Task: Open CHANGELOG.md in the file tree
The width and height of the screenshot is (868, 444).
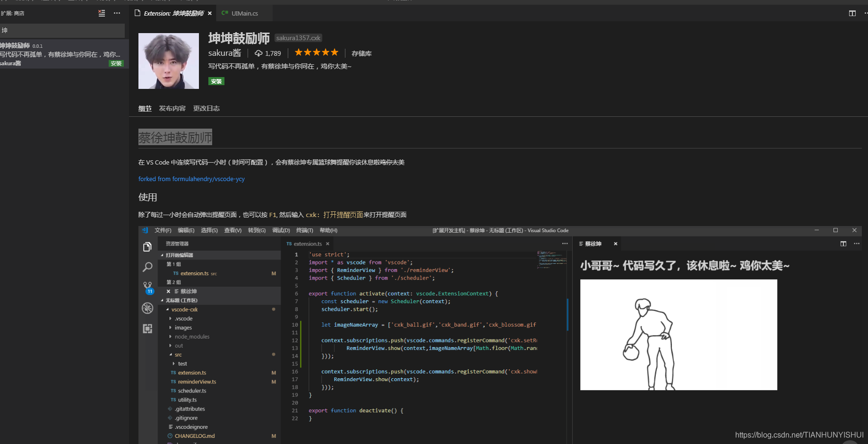Action: (195, 436)
